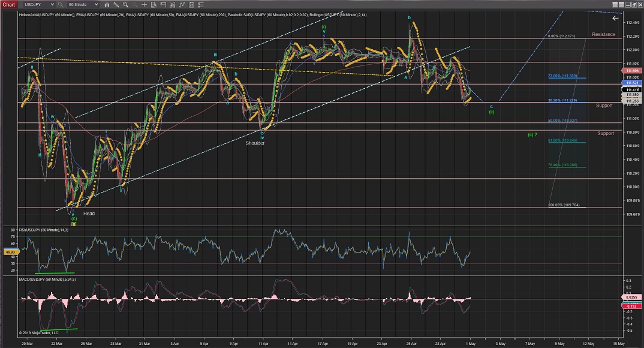The image size is (644, 348).
Task: Click the white return arrow on chart
Action: pos(615,19)
